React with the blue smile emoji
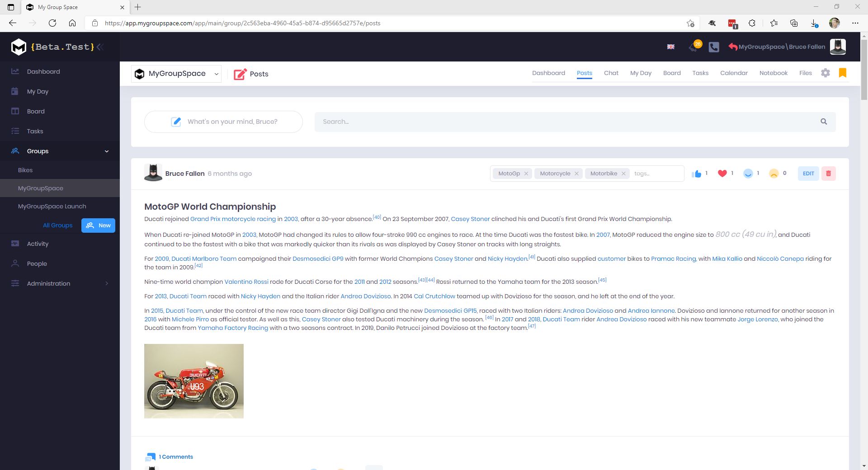The width and height of the screenshot is (868, 470). [x=748, y=174]
